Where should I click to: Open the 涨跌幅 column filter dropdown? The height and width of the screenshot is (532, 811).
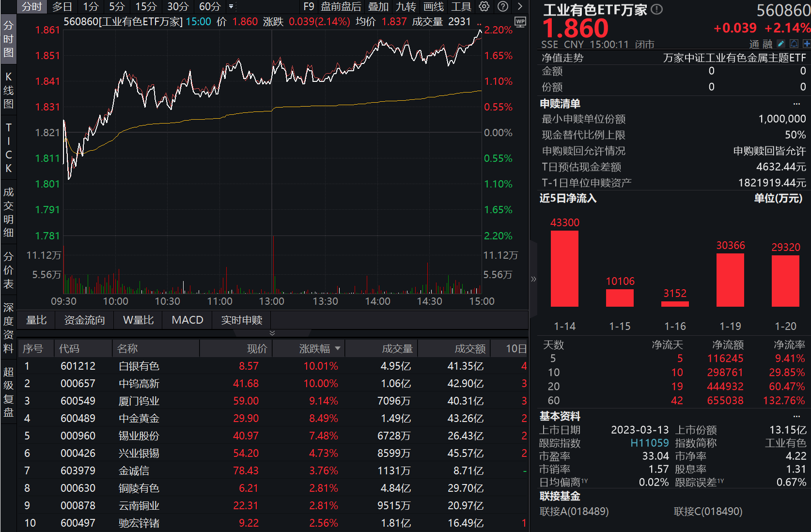click(x=338, y=348)
